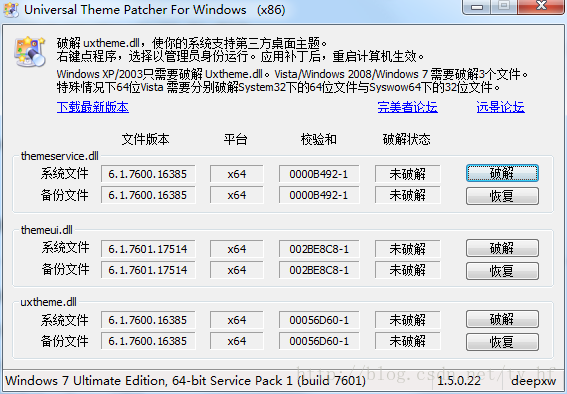This screenshot has height=394, width=567.
Task: Minimize the Universal Theme Patcher window
Action: (477, 7)
